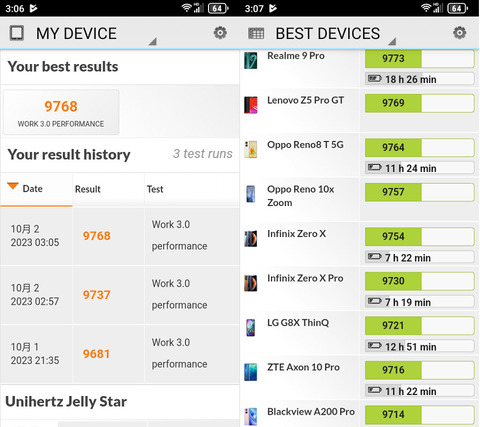This screenshot has height=427, width=480.
Task: Select the Realme 9 Pro phone thumbnail
Action: pyautogui.click(x=250, y=60)
